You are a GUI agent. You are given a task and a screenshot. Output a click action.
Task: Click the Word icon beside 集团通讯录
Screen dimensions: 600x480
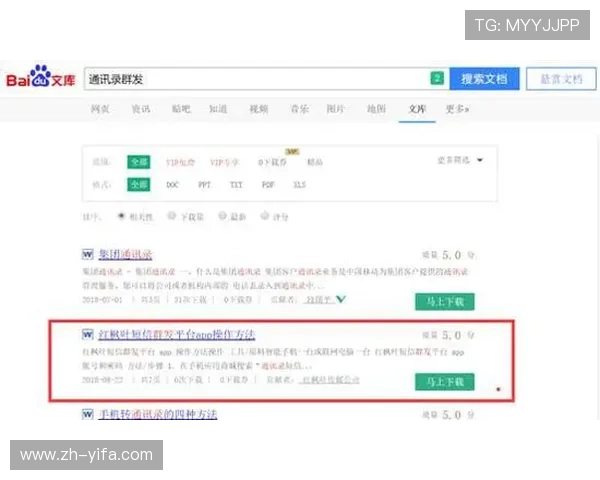click(88, 254)
